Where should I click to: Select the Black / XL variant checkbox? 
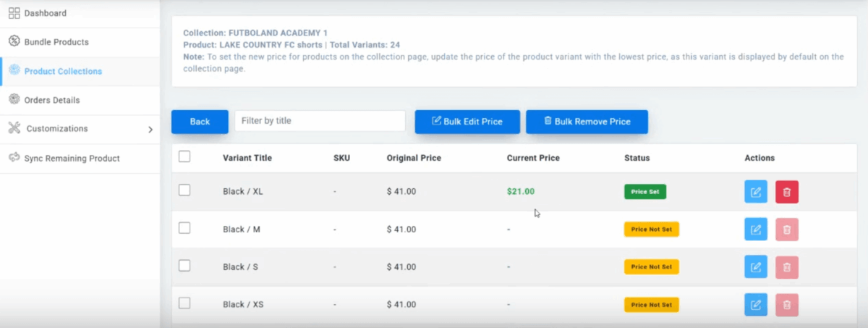tap(184, 190)
